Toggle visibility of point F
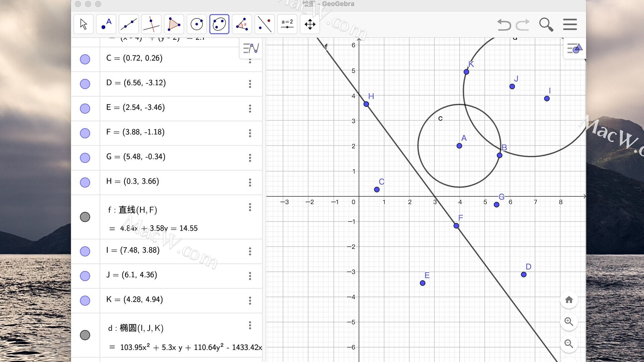644x362 pixels. click(85, 133)
